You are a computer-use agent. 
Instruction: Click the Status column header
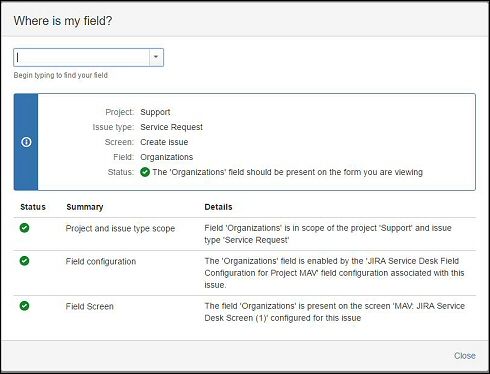coord(33,207)
